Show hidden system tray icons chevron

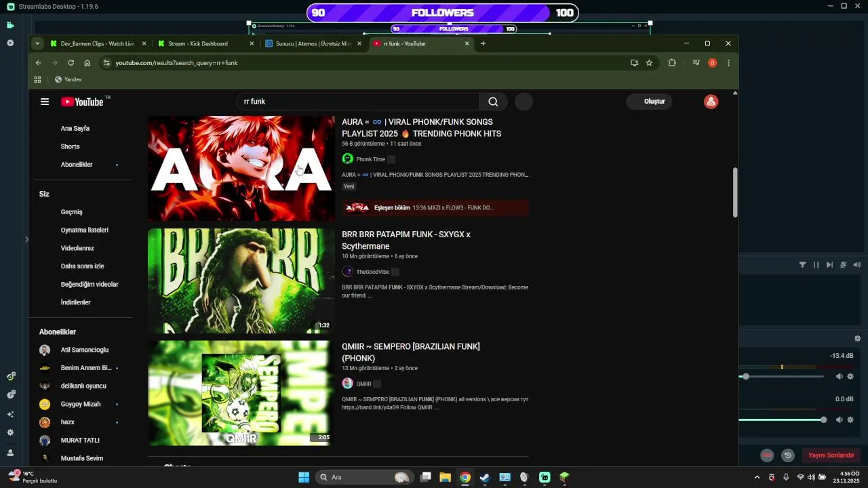(x=757, y=477)
